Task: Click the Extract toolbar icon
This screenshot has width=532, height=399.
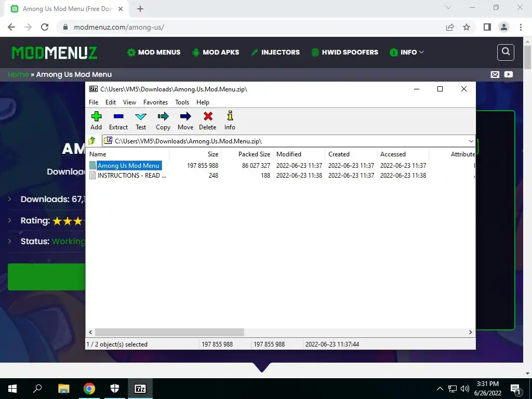Action: pyautogui.click(x=118, y=121)
